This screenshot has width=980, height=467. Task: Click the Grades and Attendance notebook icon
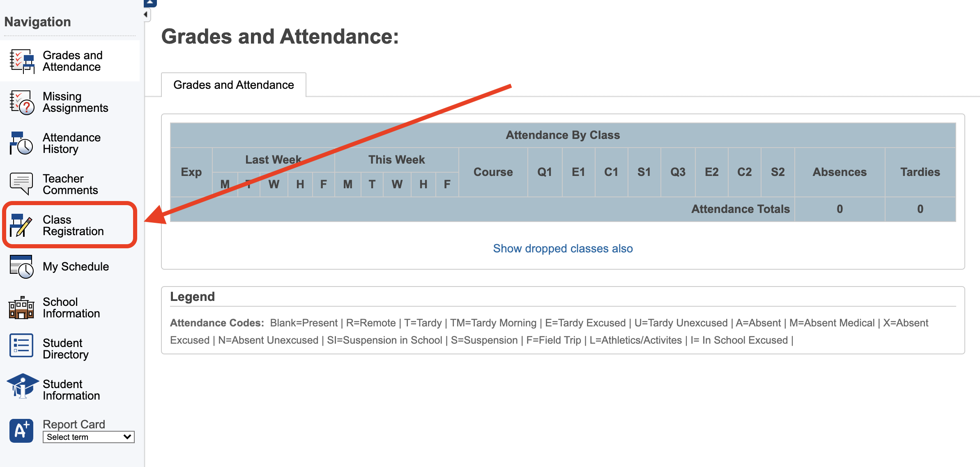22,61
